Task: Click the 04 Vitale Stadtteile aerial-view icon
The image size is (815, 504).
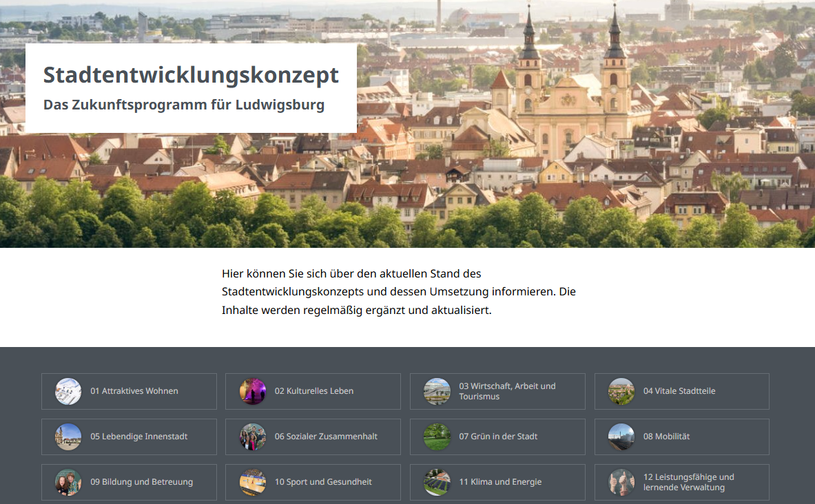Action: click(621, 390)
